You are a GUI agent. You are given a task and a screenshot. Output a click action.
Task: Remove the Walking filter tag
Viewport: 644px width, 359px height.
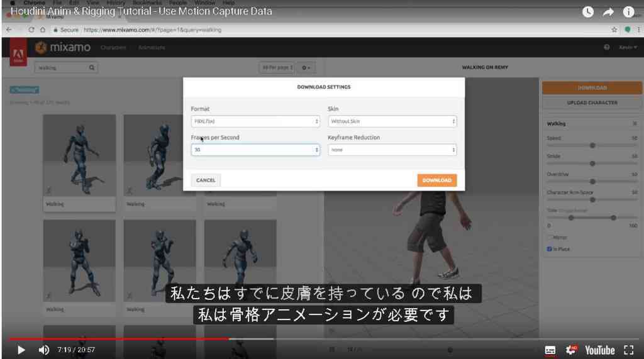[x=25, y=89]
